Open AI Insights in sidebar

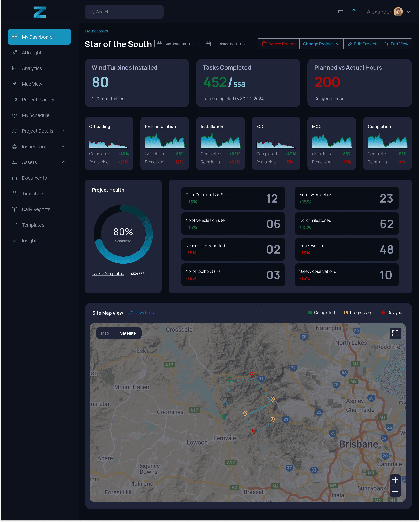[33, 53]
